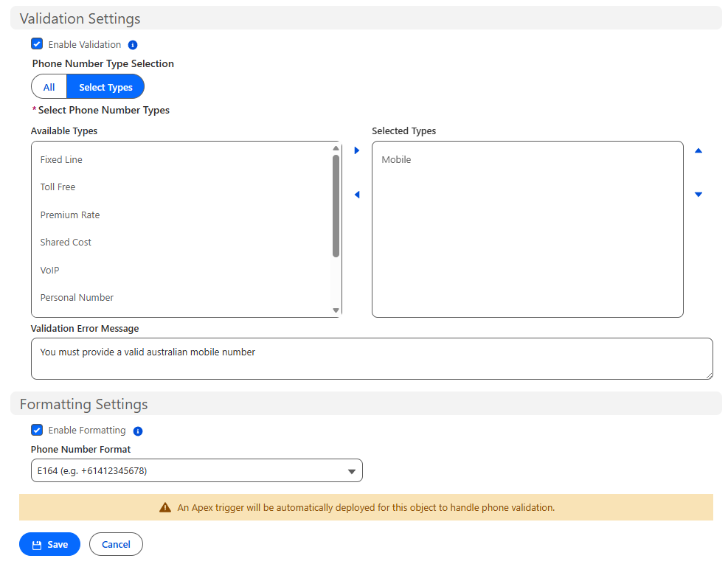Viewport: 728px width, 564px height.
Task: Click the right arrow to add selected type
Action: coord(357,150)
